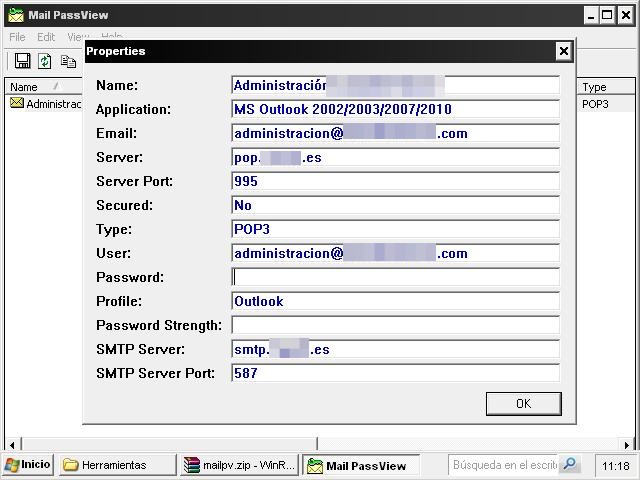
Task: Click the Password field
Action: (395, 277)
